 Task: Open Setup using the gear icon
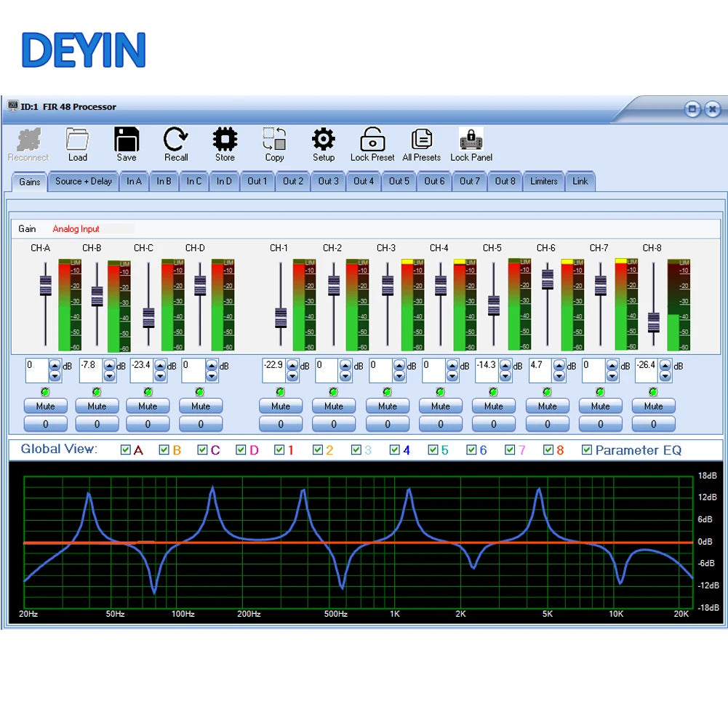click(x=324, y=140)
